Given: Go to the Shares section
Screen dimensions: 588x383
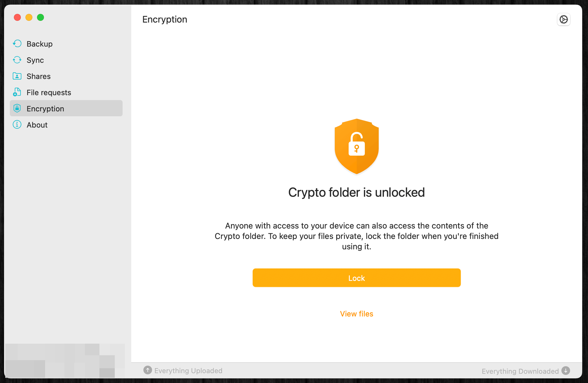Looking at the screenshot, I should (38, 76).
